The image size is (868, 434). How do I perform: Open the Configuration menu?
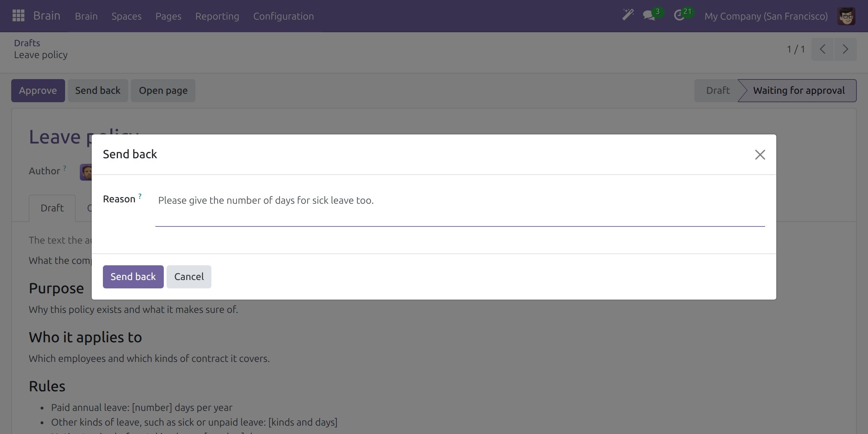[283, 16]
